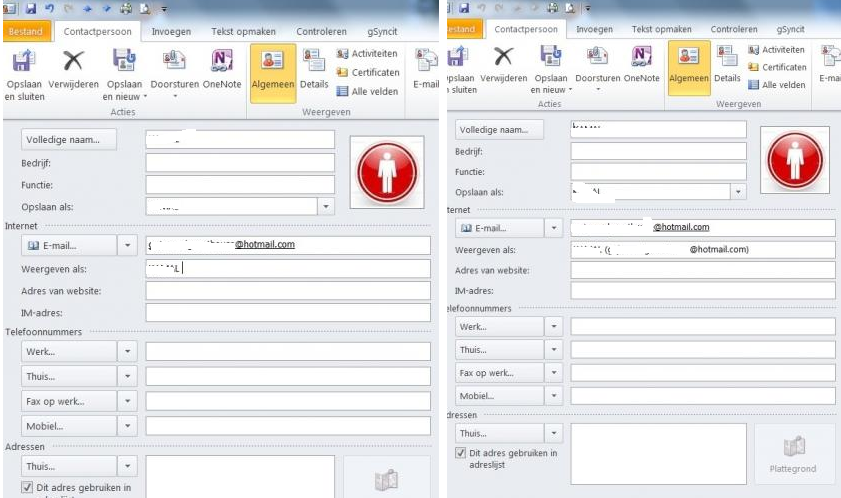Open OneNote icon in right window
The height and width of the screenshot is (498, 841).
641,56
